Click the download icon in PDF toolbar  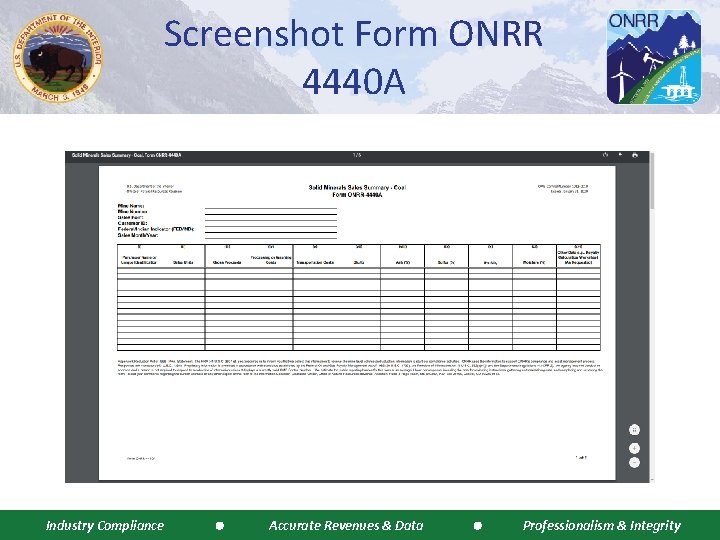(x=620, y=155)
